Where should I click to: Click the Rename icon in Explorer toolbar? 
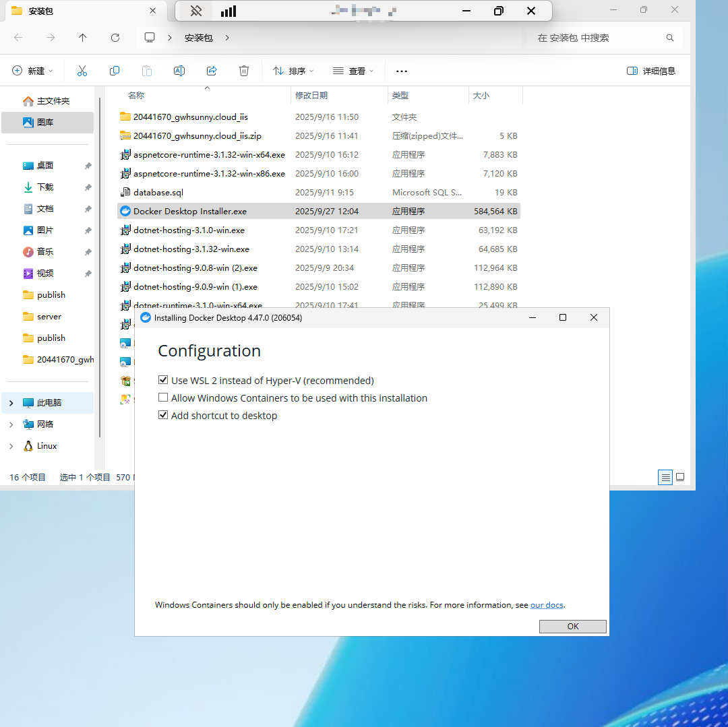(179, 71)
